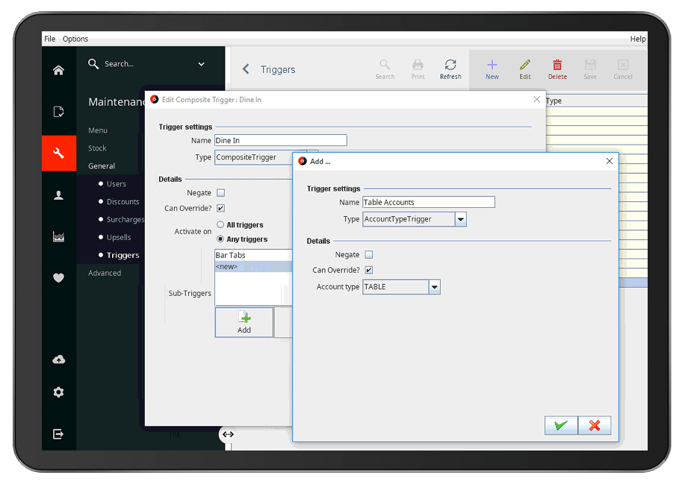The image size is (688, 490).
Task: Click the New trigger plus icon
Action: pyautogui.click(x=492, y=68)
